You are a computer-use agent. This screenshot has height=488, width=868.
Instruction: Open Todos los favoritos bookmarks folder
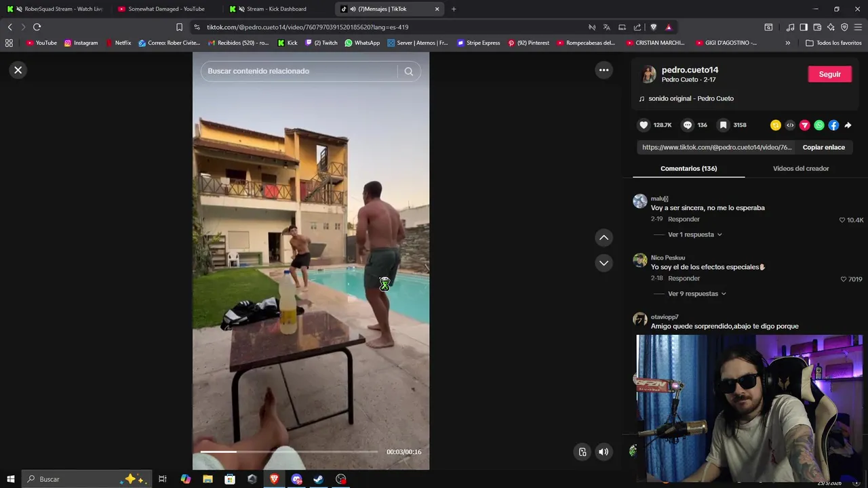[833, 43]
